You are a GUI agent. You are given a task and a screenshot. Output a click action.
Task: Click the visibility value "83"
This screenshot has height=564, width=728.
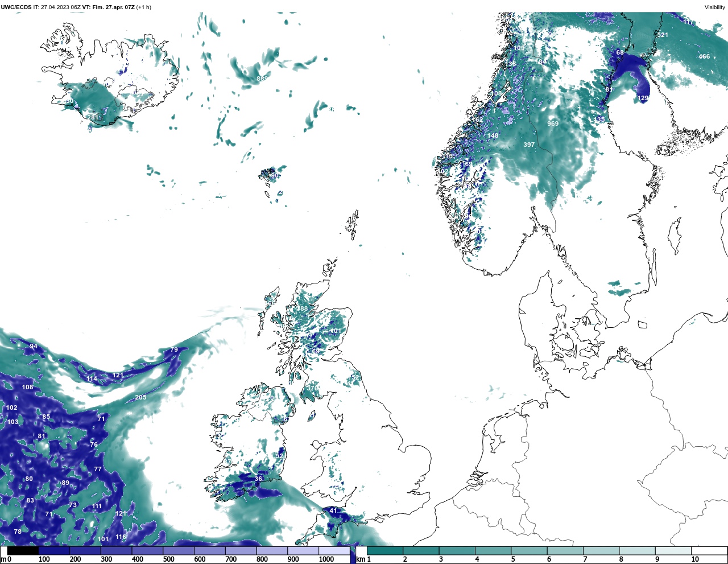coord(30,501)
